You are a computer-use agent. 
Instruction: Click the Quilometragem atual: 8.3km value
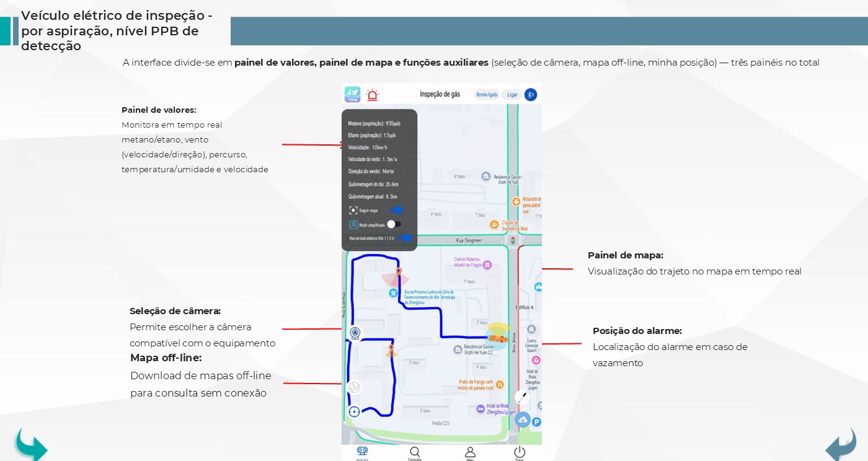point(373,196)
